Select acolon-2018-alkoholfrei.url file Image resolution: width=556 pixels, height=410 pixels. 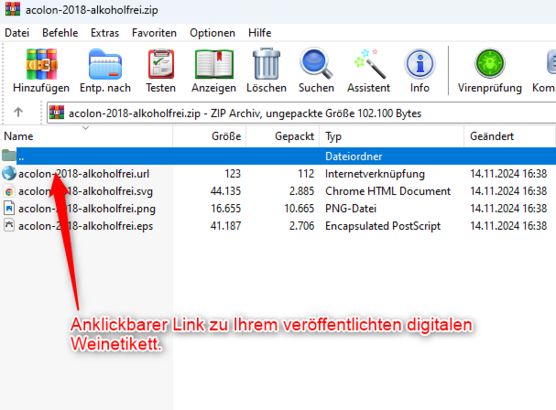pyautogui.click(x=84, y=174)
